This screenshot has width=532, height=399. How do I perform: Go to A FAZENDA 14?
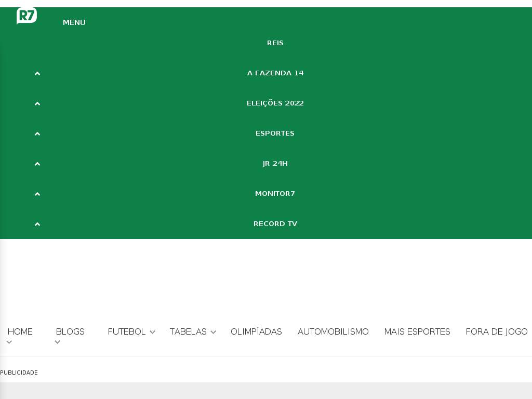point(275,73)
